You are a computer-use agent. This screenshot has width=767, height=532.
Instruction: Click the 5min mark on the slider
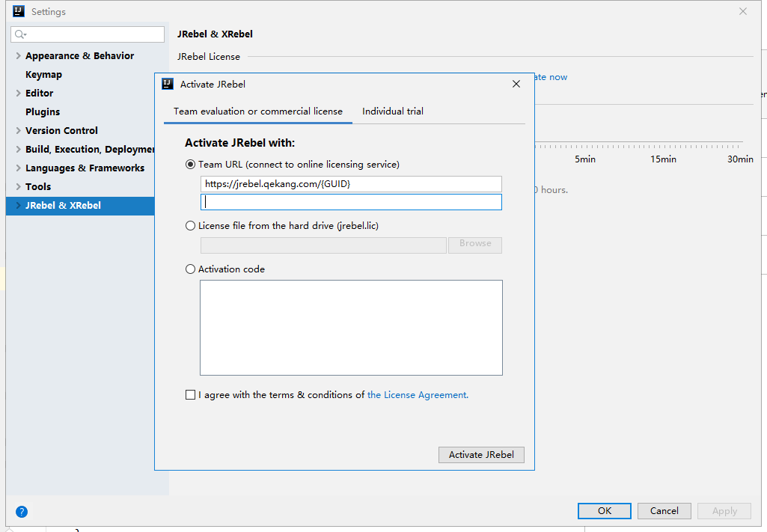pos(585,159)
